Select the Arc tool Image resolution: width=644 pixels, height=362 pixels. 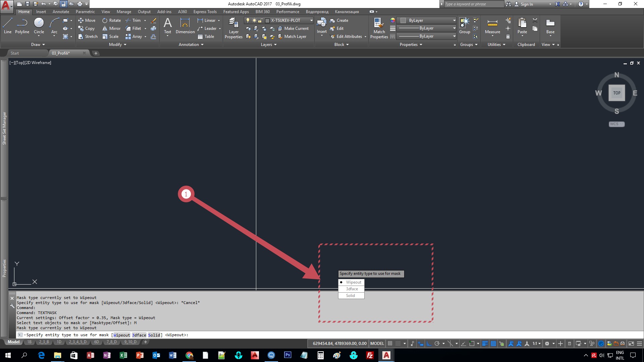pyautogui.click(x=54, y=26)
